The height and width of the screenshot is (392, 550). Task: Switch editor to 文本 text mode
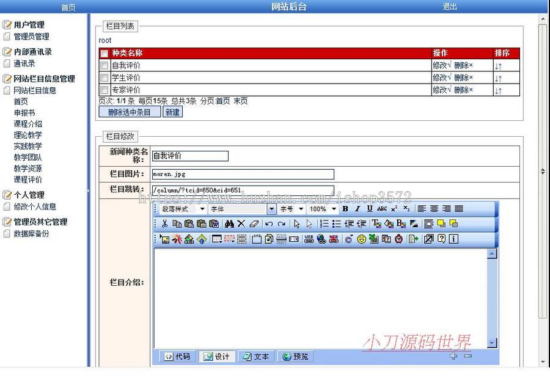coord(257,356)
